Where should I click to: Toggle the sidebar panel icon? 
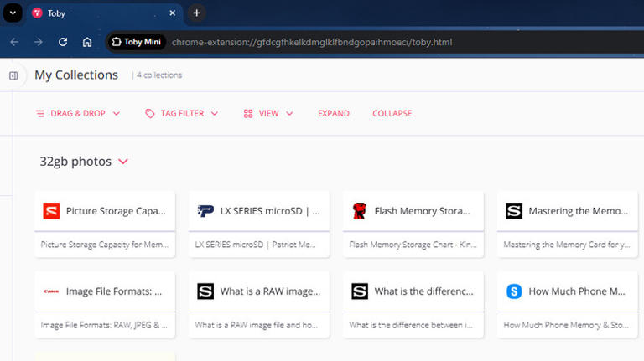(13, 75)
